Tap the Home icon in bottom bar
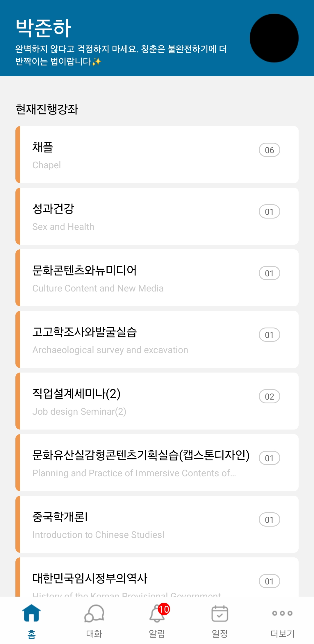Image resolution: width=314 pixels, height=644 pixels. pos(31,613)
